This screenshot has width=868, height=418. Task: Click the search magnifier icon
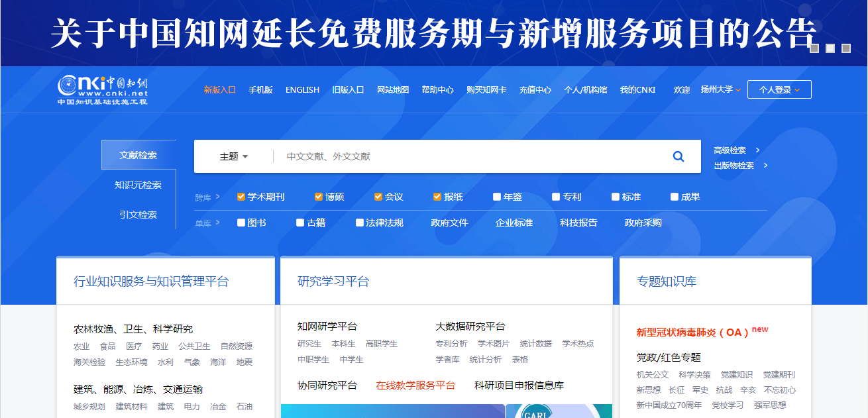click(x=678, y=156)
